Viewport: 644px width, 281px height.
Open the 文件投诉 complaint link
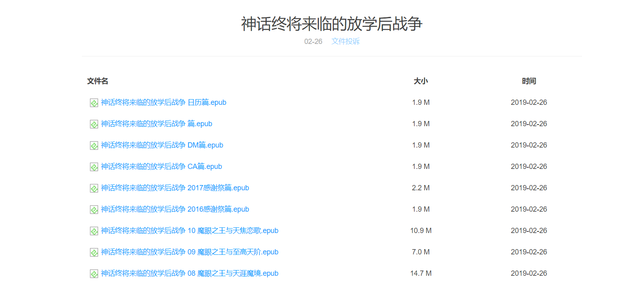coord(346,41)
